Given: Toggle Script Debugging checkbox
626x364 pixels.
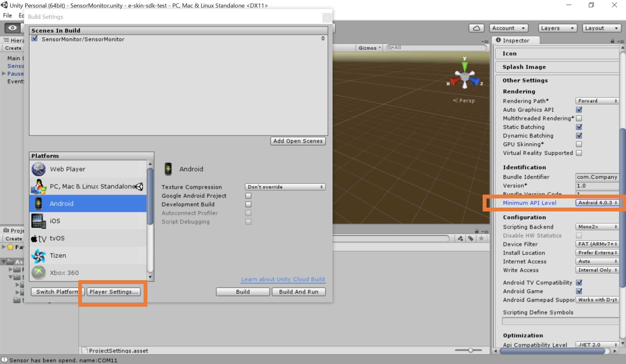Looking at the screenshot, I should [x=248, y=221].
